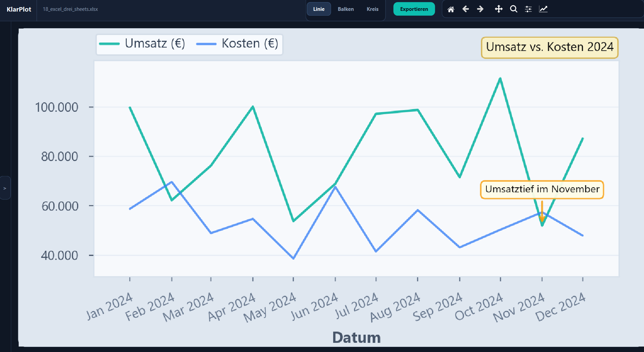Click the Exportieren button
Image resolution: width=644 pixels, height=352 pixels.
[x=414, y=9]
